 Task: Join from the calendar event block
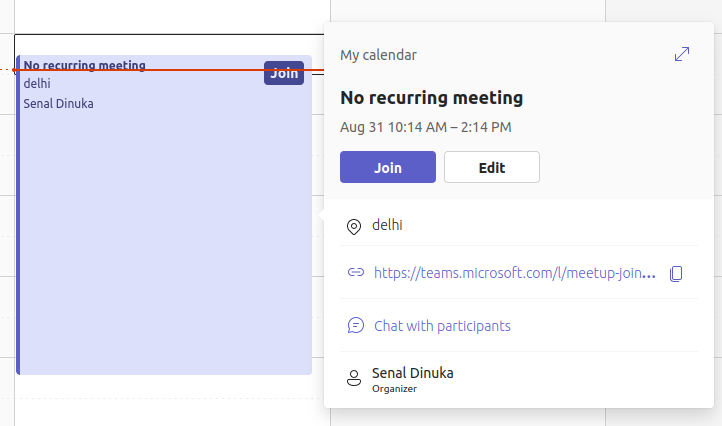click(x=284, y=73)
